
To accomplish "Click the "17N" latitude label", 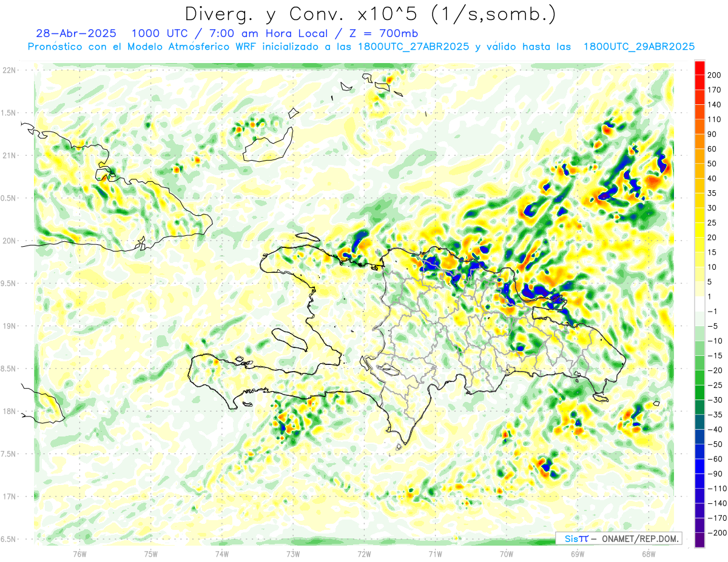I will [x=9, y=497].
